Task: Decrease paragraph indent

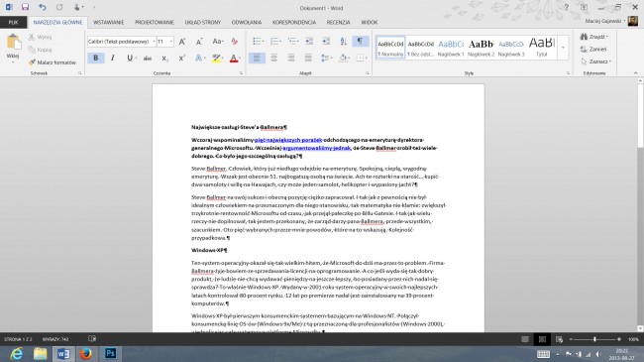Action: click(x=309, y=41)
